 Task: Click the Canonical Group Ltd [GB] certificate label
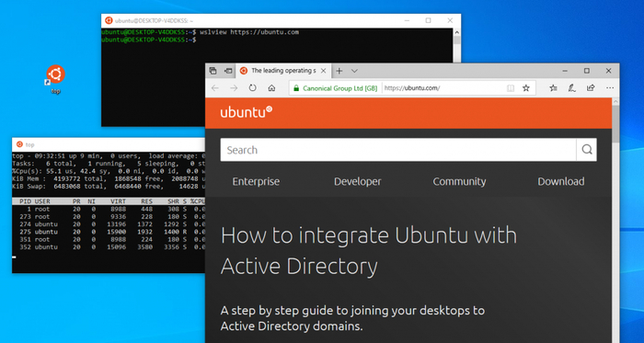pos(340,88)
